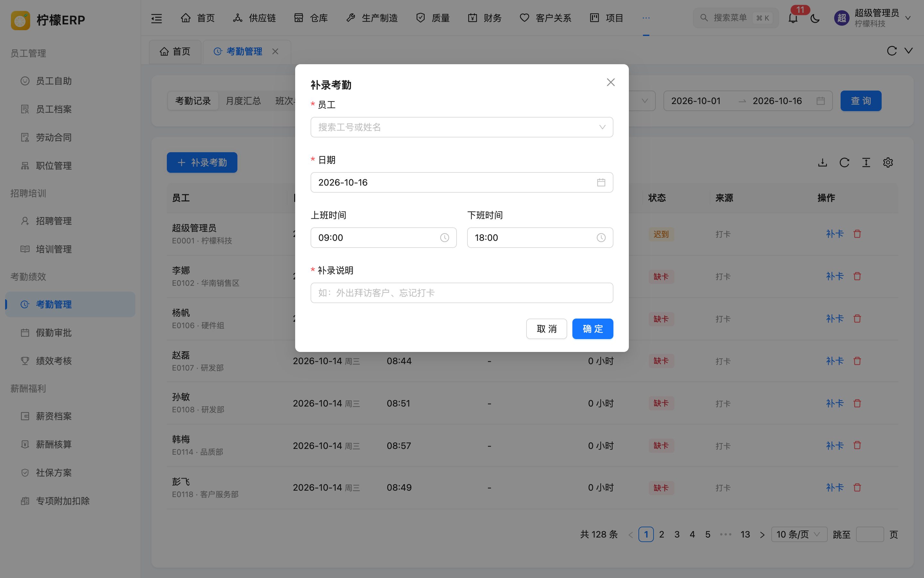
Task: Click the 取消 button
Action: point(546,329)
